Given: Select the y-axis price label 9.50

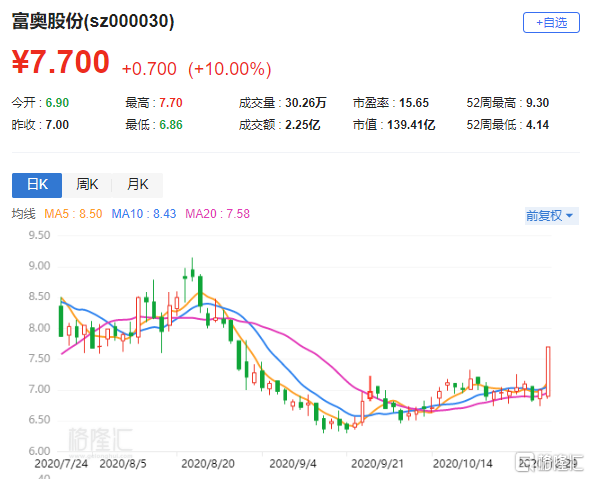Looking at the screenshot, I should pos(39,236).
